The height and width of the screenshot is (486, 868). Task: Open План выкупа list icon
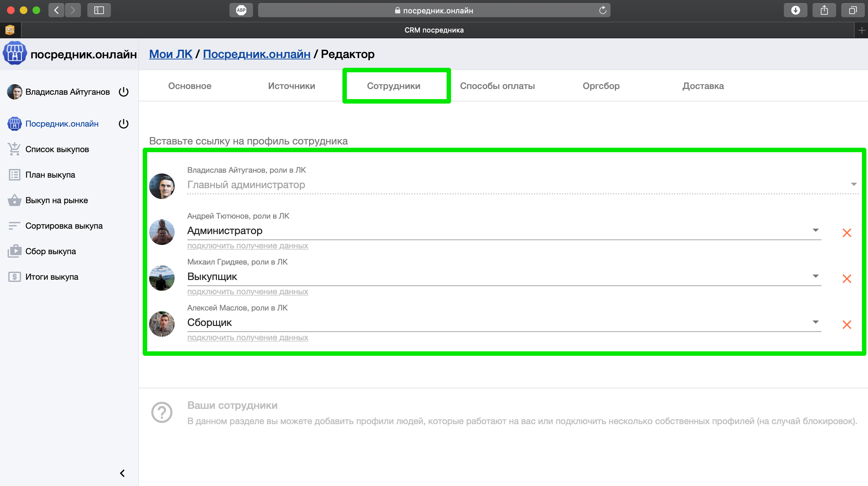[14, 175]
